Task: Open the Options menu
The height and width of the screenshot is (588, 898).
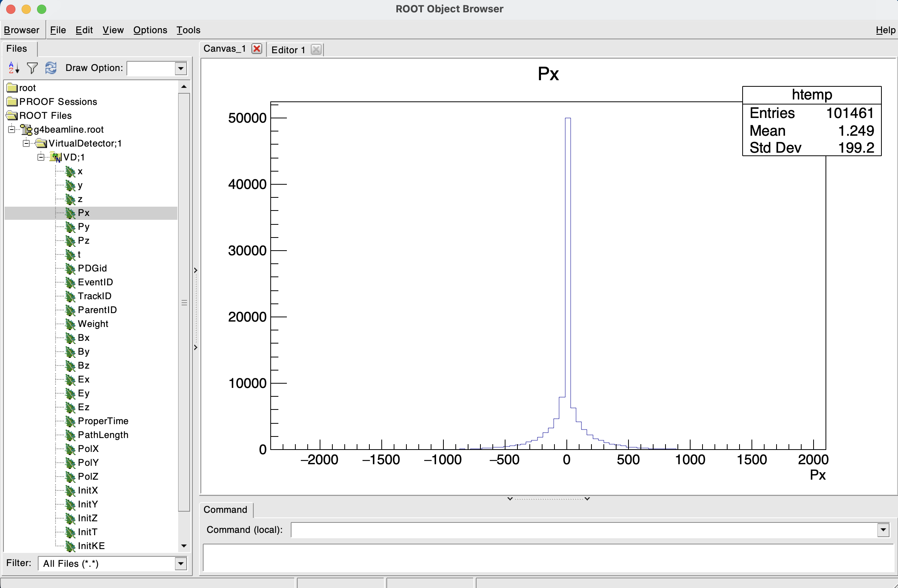Action: pos(150,30)
